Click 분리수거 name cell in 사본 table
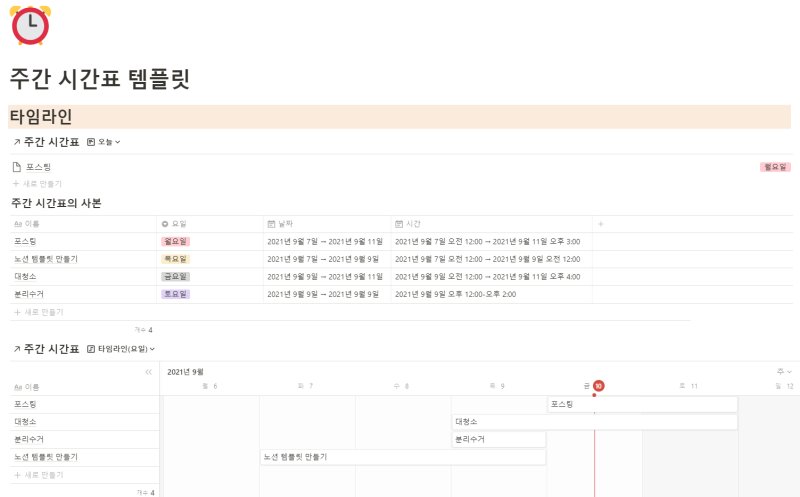The height and width of the screenshot is (497, 800). (x=83, y=294)
